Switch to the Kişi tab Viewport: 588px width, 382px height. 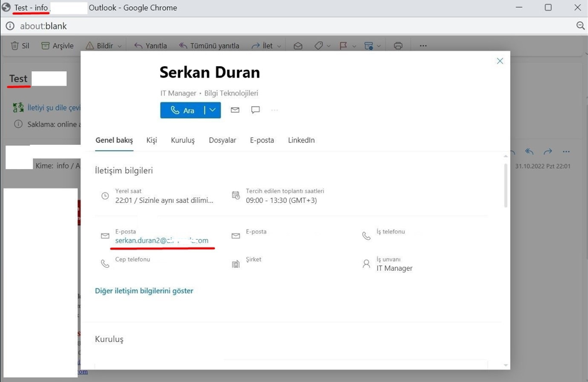152,140
